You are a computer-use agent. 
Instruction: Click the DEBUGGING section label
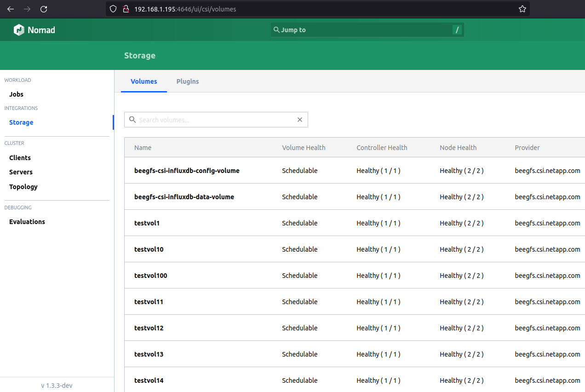[x=18, y=208]
